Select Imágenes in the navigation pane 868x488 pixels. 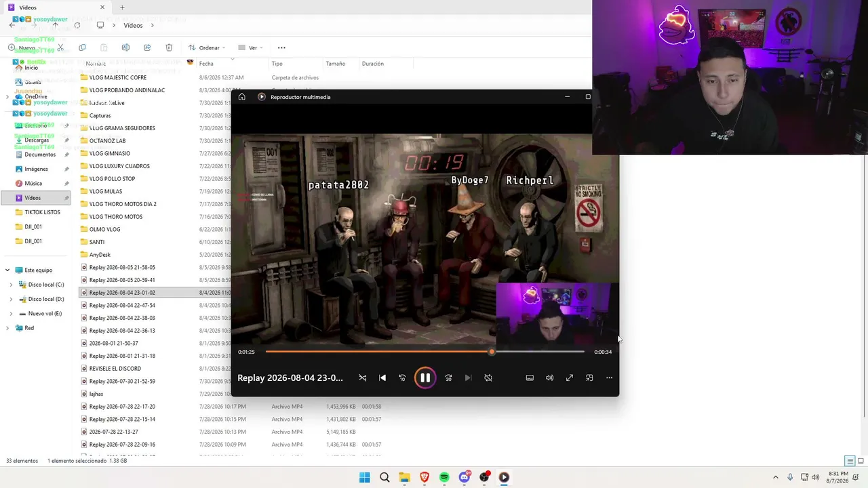point(37,169)
